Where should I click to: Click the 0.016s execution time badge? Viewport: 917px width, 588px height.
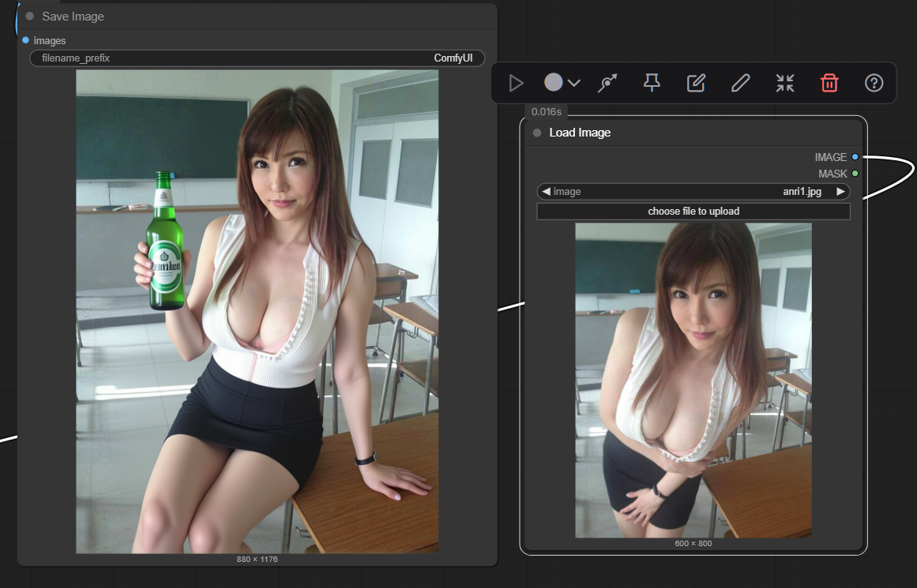point(547,111)
